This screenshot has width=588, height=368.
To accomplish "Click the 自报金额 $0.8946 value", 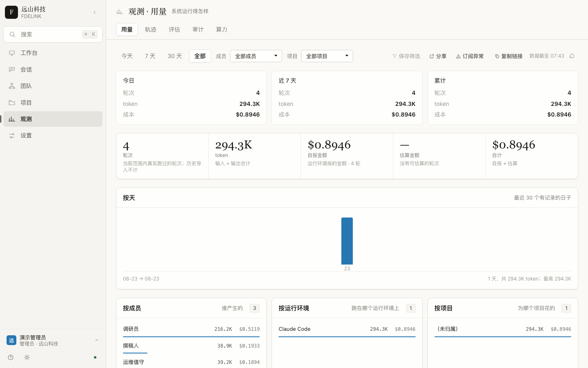I will pyautogui.click(x=329, y=145).
